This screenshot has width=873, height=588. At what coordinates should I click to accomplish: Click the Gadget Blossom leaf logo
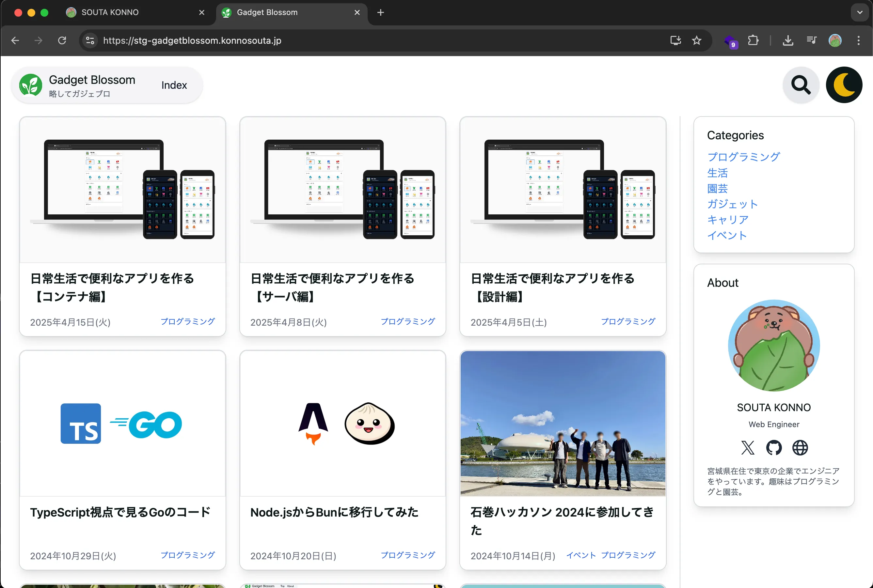pyautogui.click(x=31, y=85)
